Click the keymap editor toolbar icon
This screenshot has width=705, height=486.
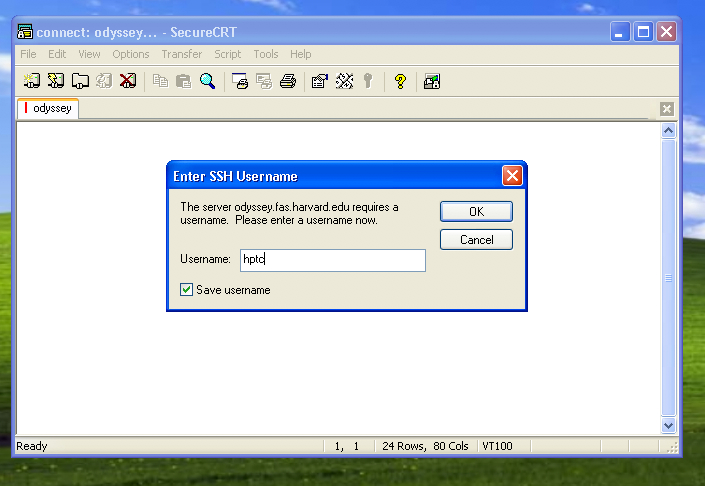click(x=344, y=81)
